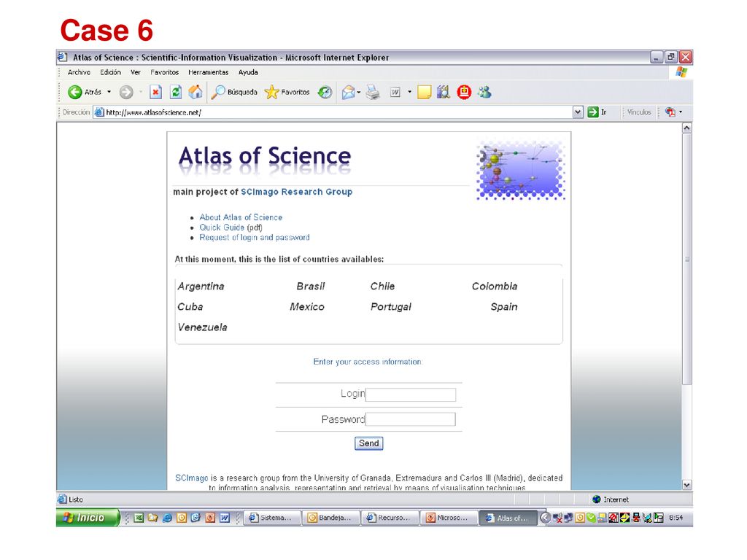
Task: Select Mexico in country list
Action: 307,307
